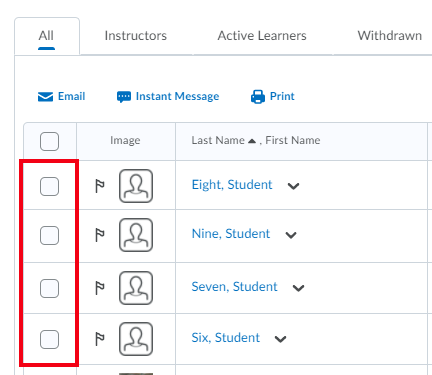Switch to the Instructors tab

coord(136,36)
